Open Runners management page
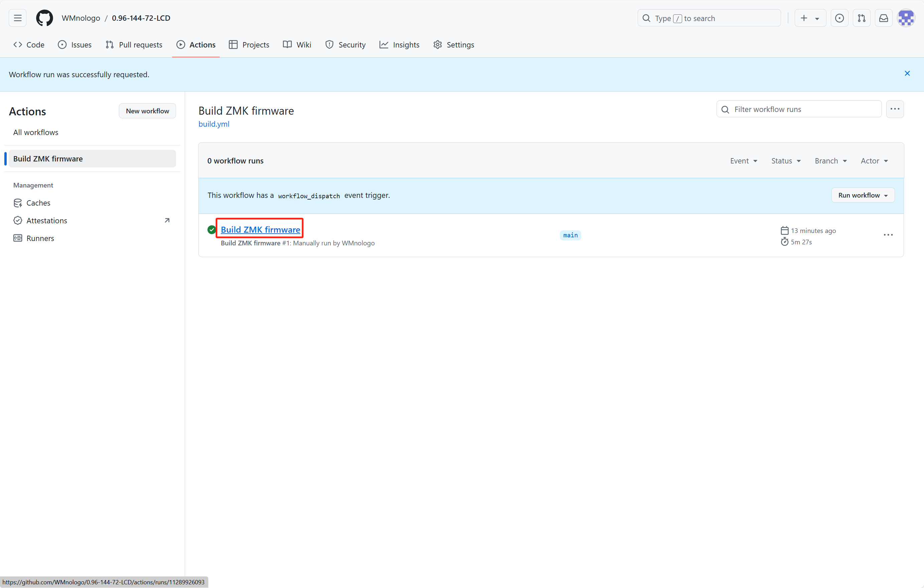 (40, 238)
